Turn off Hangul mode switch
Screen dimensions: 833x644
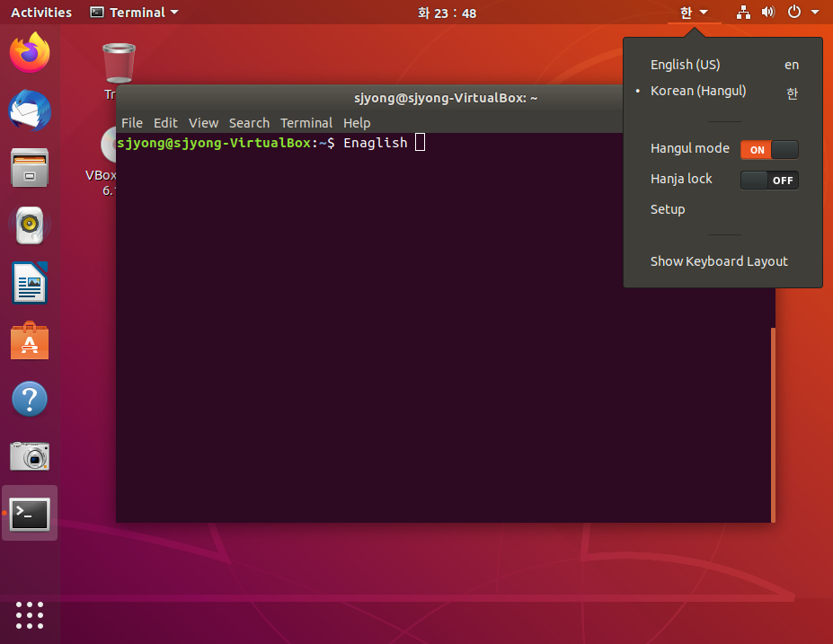(x=769, y=150)
